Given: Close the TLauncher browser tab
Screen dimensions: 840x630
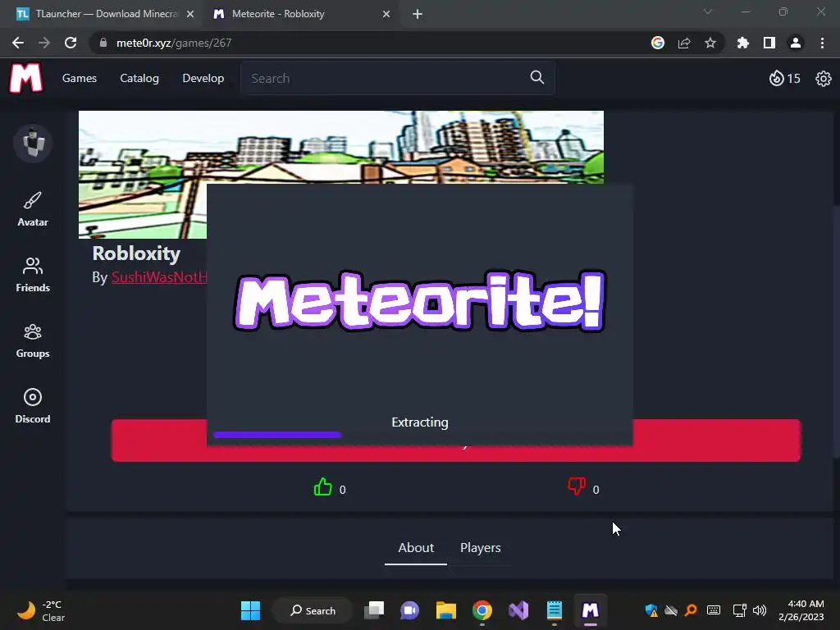Looking at the screenshot, I should 190,15.
